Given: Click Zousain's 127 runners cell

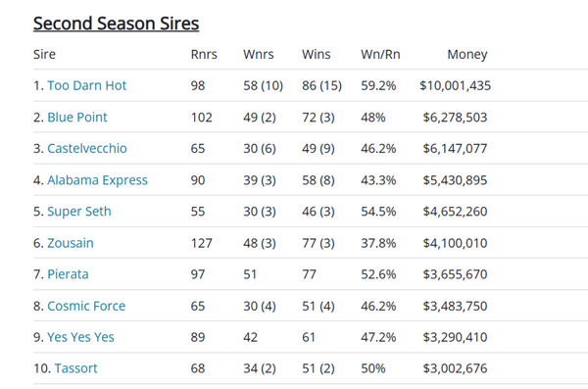Looking at the screenshot, I should (201, 243).
